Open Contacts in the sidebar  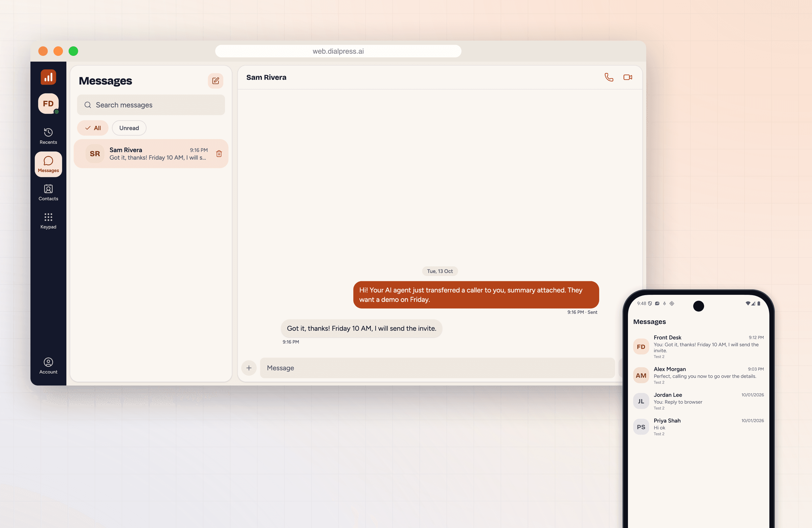tap(48, 193)
